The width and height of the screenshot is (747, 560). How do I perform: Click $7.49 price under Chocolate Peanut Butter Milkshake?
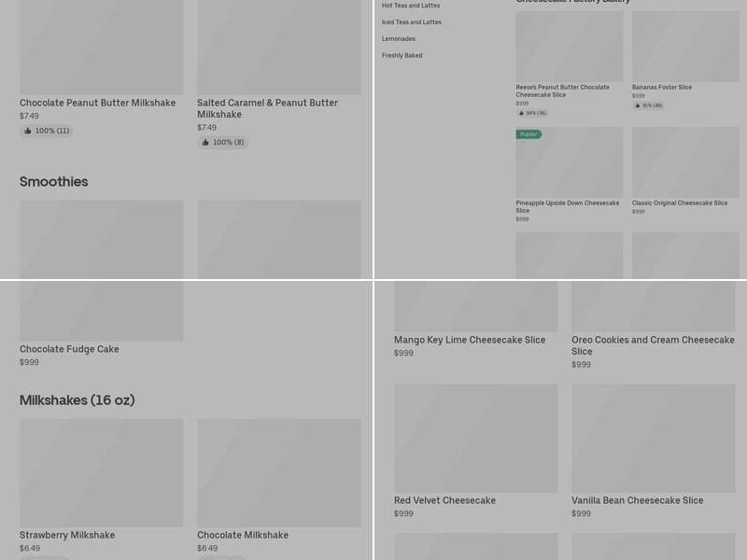(29, 116)
